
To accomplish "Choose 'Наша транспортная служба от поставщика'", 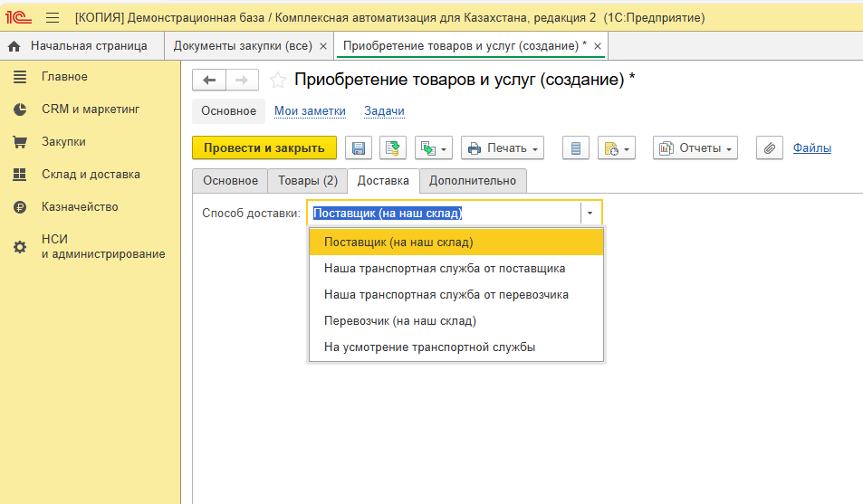I will point(444,269).
